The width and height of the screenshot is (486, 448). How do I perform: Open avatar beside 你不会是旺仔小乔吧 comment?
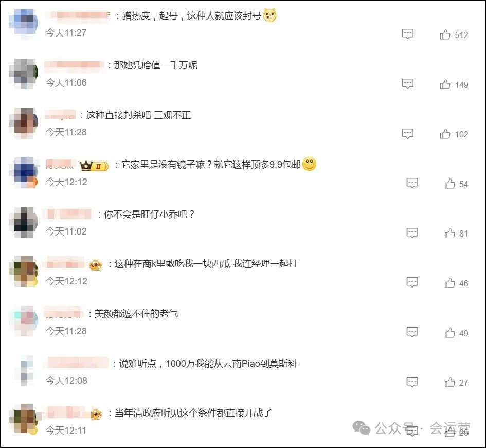coord(24,222)
